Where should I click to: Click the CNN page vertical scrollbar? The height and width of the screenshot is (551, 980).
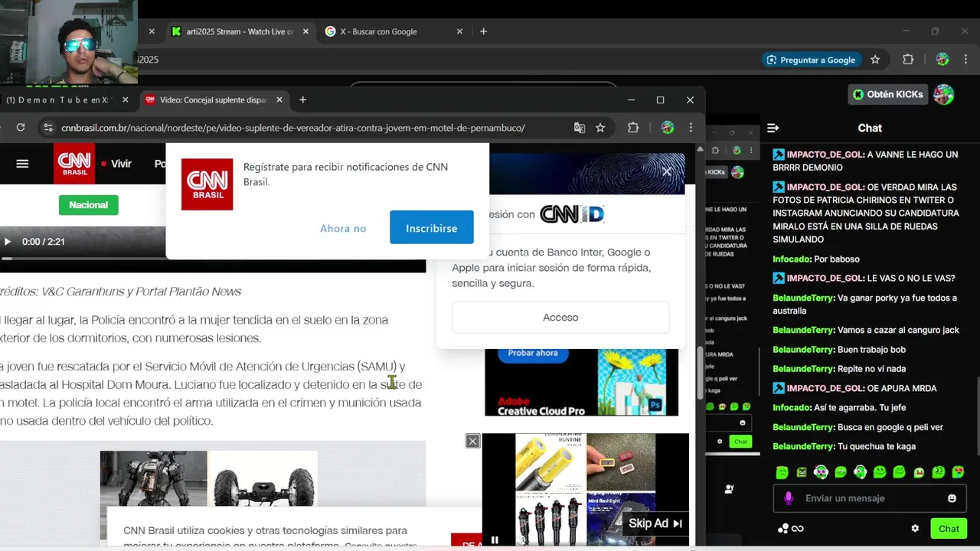pyautogui.click(x=700, y=372)
